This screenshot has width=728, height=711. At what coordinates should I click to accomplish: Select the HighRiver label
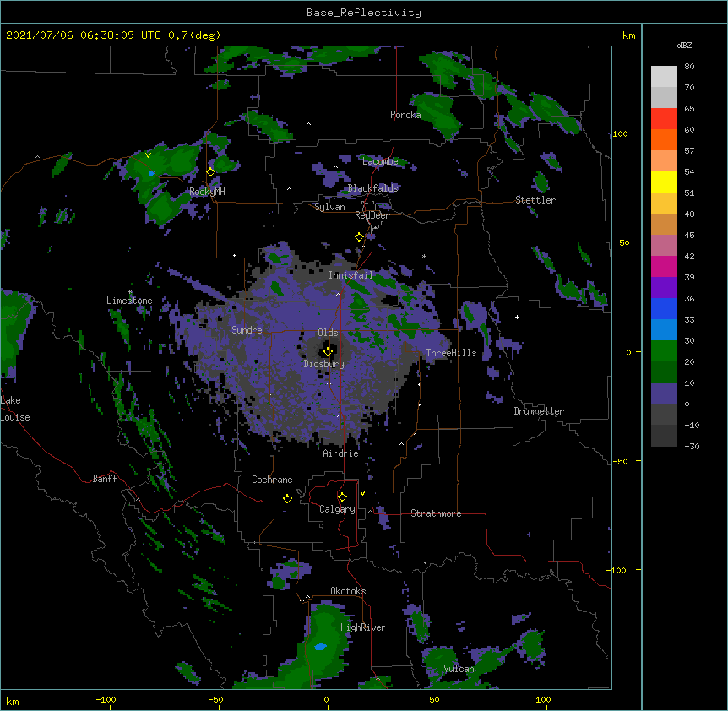tap(363, 627)
